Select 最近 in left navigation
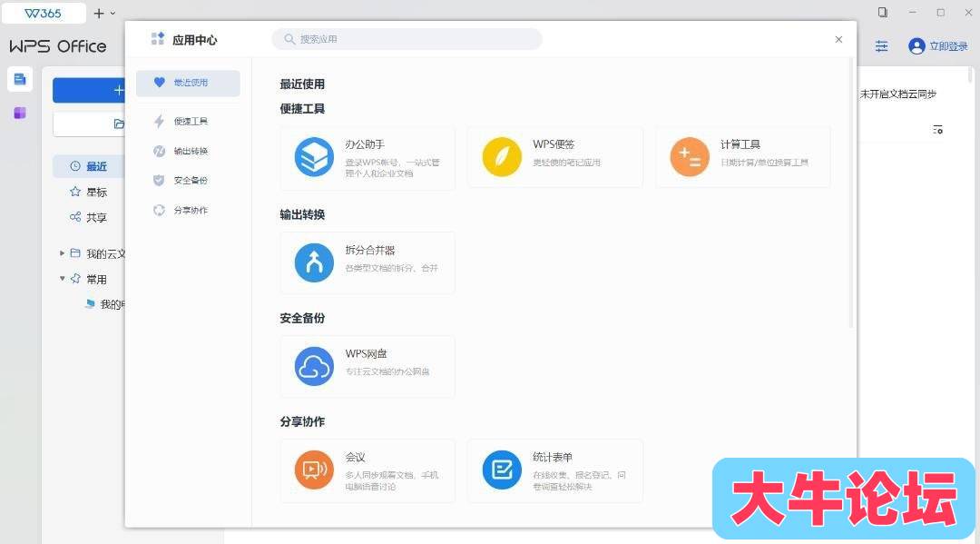 point(89,166)
